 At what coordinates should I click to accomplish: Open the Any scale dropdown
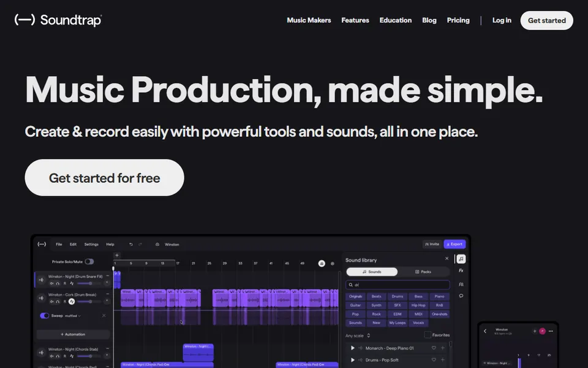click(358, 335)
